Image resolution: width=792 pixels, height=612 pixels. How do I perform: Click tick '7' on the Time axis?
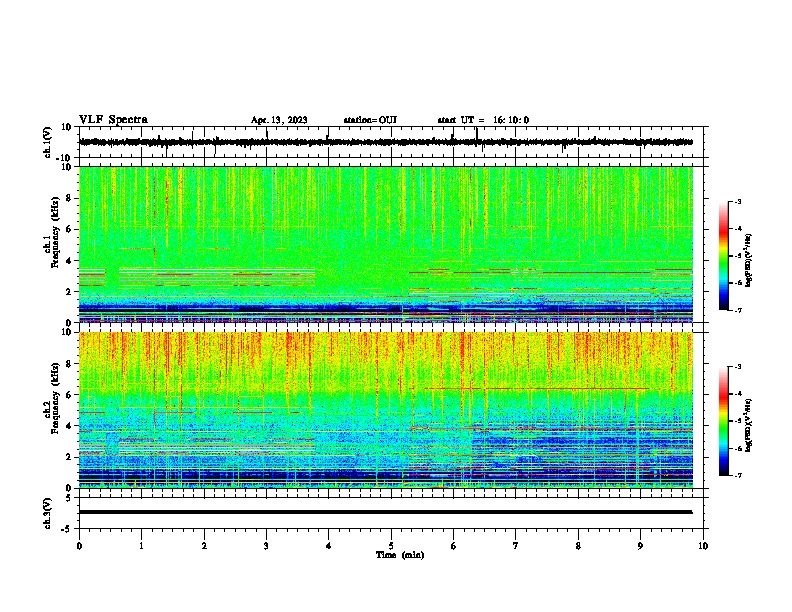tap(516, 546)
